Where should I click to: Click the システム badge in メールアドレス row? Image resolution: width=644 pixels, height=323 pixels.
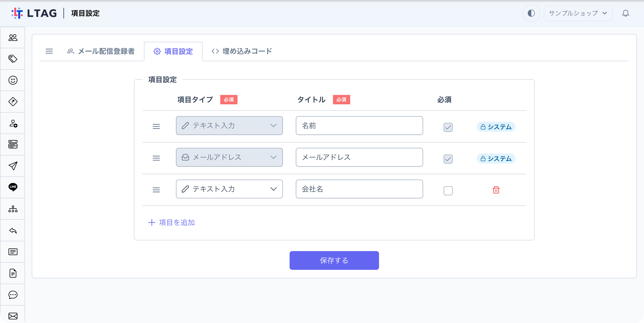click(x=496, y=159)
